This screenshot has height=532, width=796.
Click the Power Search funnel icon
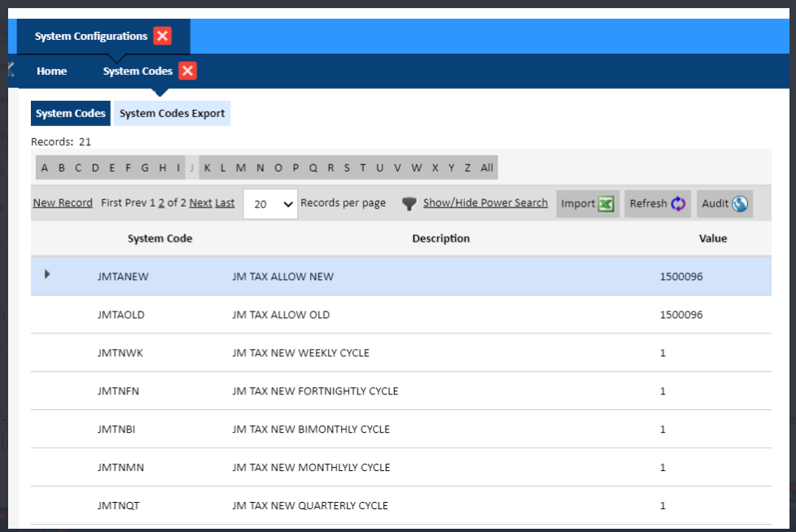[409, 204]
